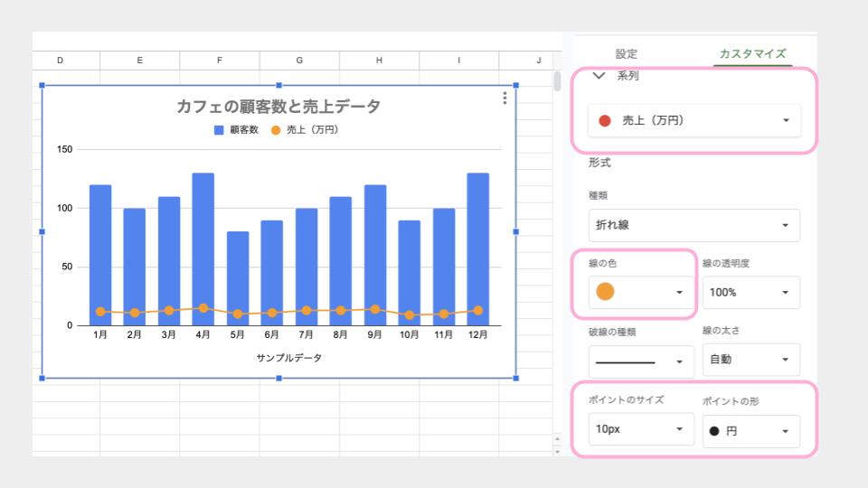868x488 pixels.
Task: Select column header H
Action: click(379, 61)
